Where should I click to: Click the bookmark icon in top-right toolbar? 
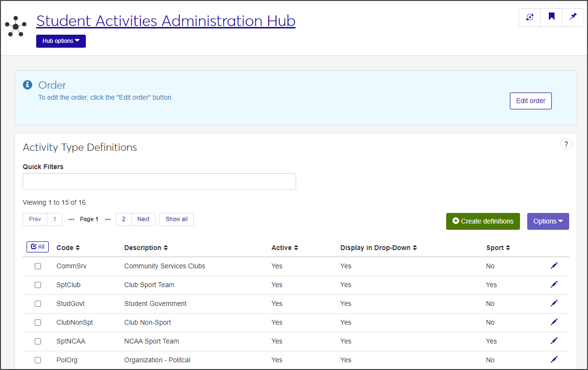(x=551, y=17)
